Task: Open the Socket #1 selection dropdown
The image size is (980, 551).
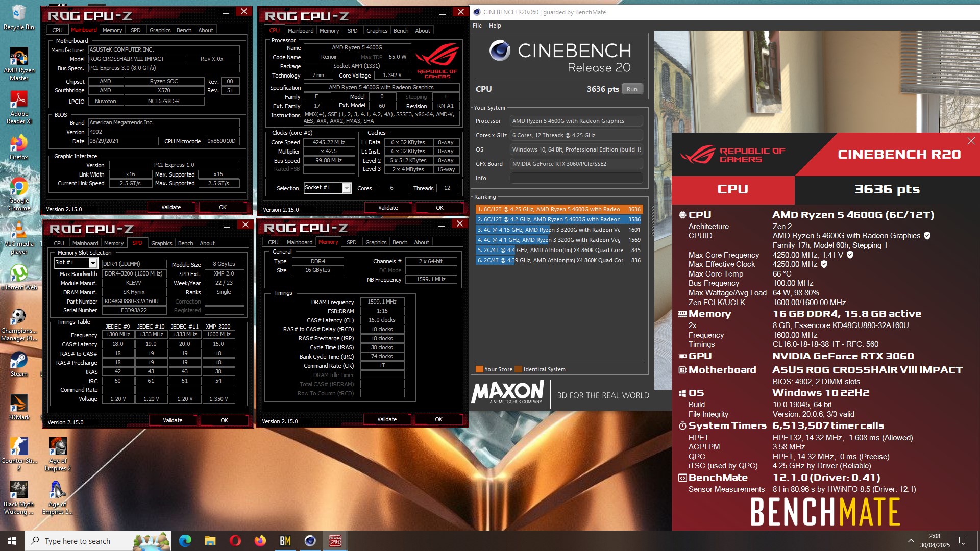Action: [x=347, y=188]
